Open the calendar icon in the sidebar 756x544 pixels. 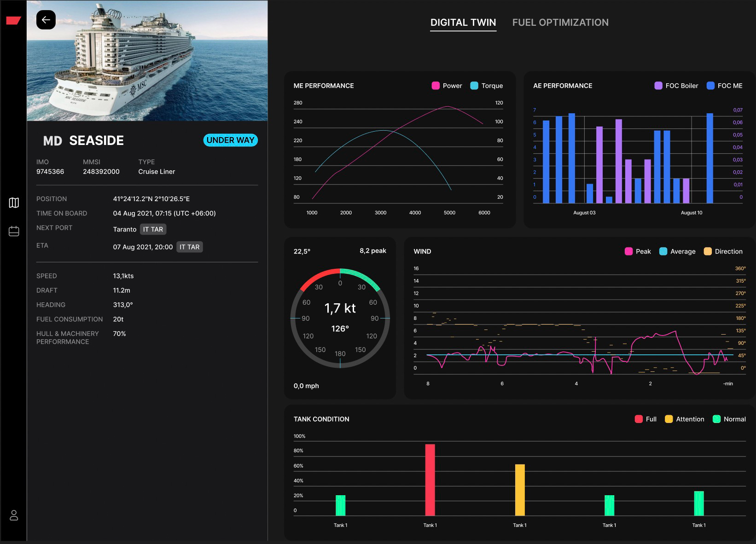(x=14, y=231)
